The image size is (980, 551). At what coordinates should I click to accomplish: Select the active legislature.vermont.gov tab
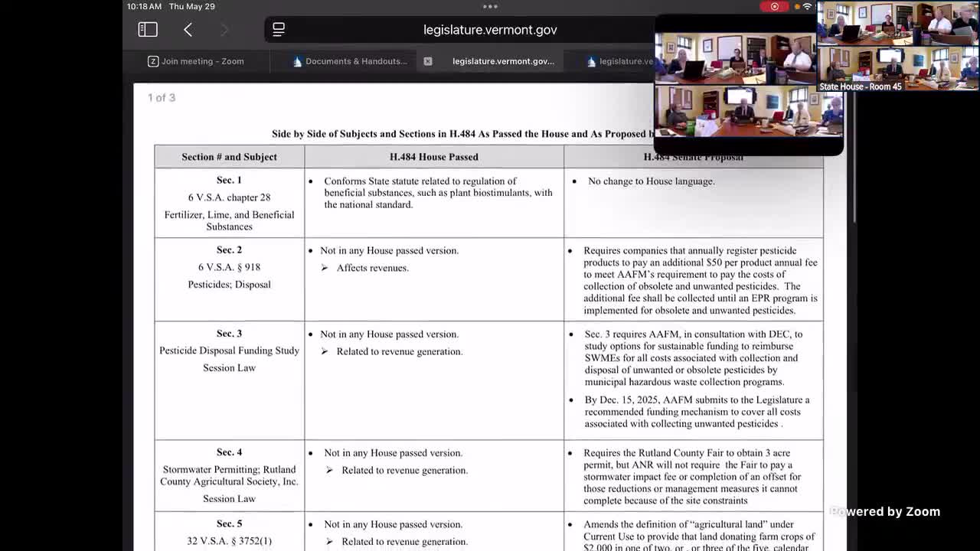point(503,61)
